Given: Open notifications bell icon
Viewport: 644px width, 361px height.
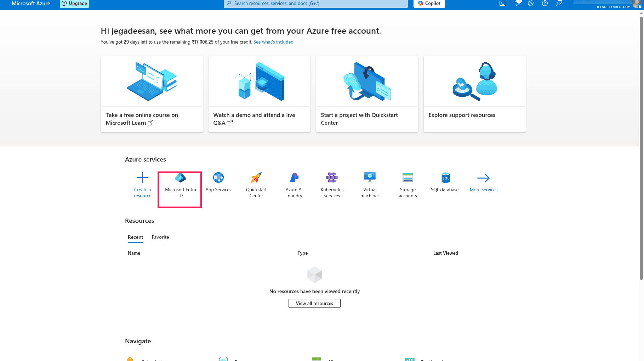Looking at the screenshot, I should point(517,3).
